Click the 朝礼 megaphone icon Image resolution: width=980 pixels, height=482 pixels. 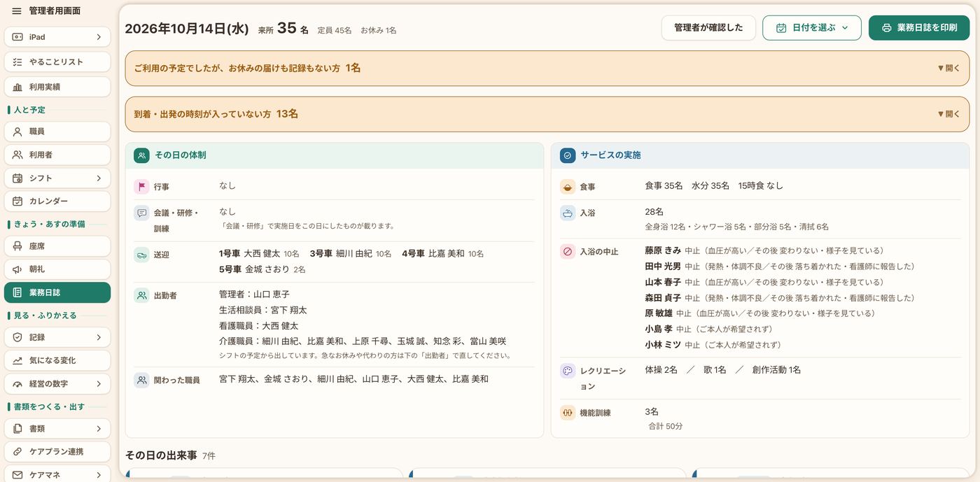(x=17, y=269)
